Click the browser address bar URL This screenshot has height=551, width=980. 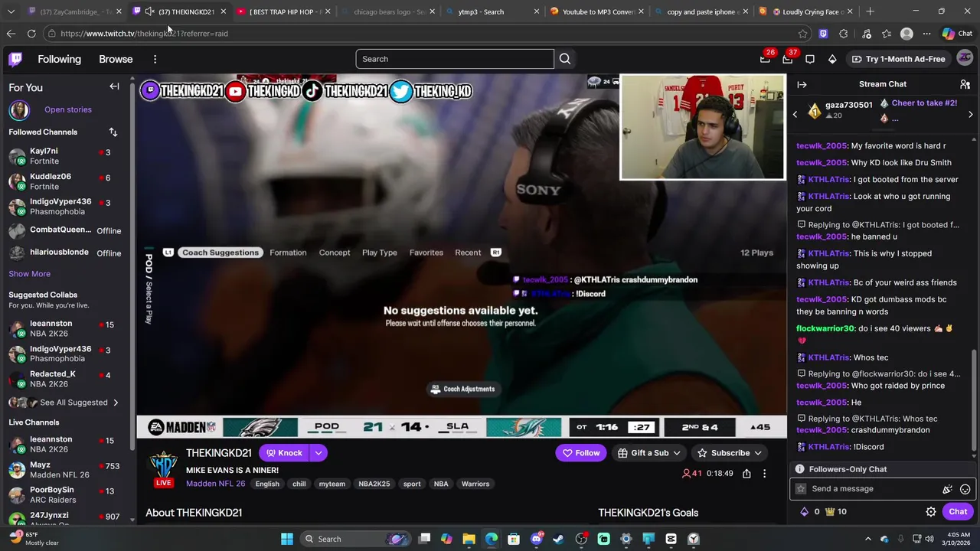click(144, 34)
